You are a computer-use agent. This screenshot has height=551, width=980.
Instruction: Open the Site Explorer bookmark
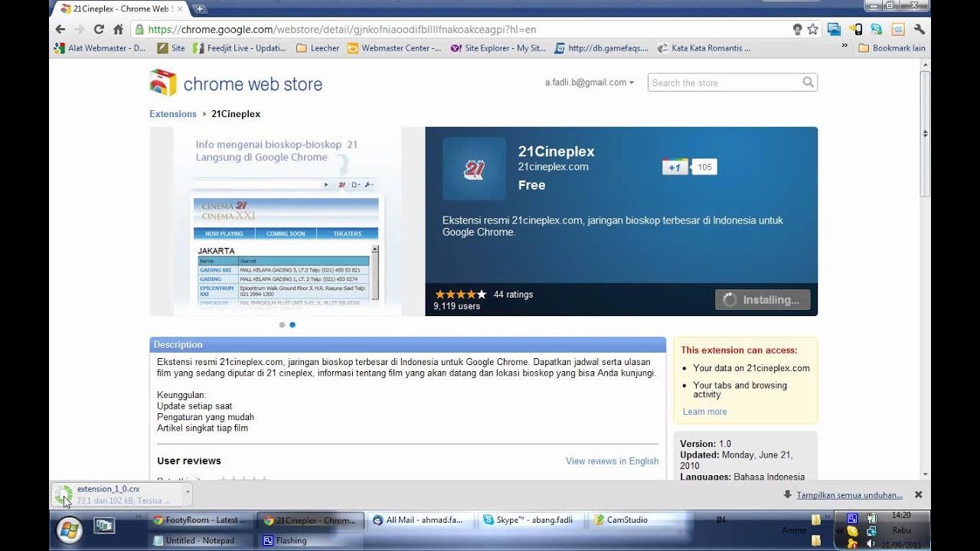coord(498,47)
